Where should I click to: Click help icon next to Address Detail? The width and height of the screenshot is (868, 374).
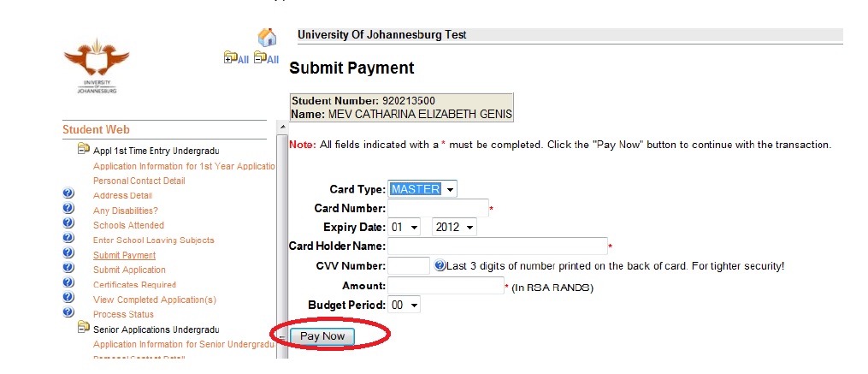click(69, 195)
